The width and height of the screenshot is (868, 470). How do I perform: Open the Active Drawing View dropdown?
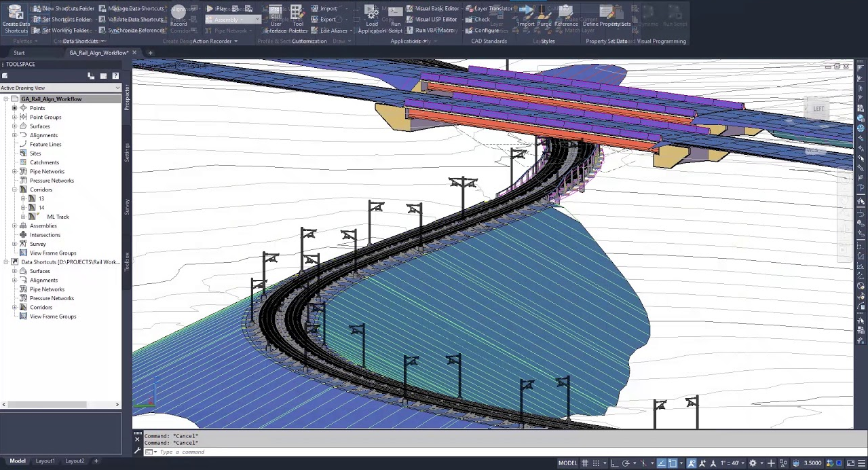tap(117, 88)
